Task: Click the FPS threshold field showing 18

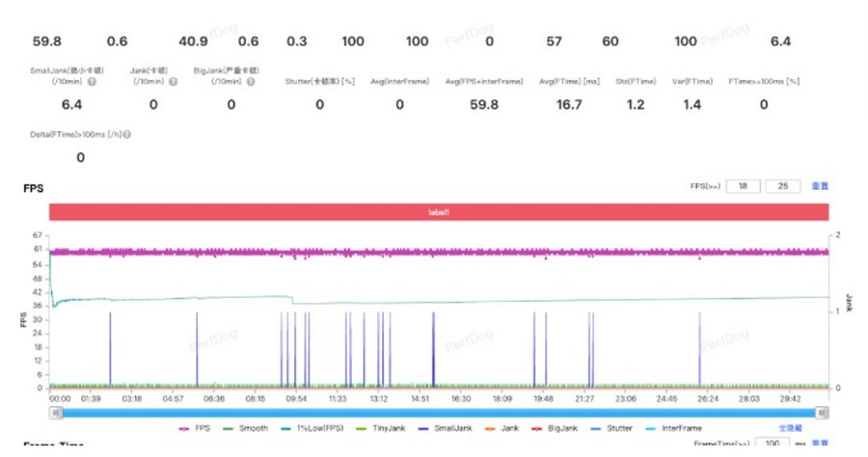Action: pos(743,186)
